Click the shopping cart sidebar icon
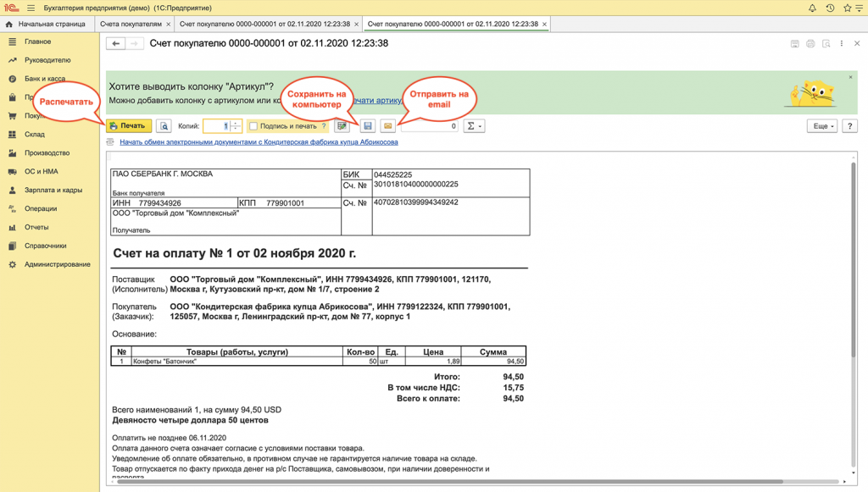The image size is (868, 492). tap(12, 115)
